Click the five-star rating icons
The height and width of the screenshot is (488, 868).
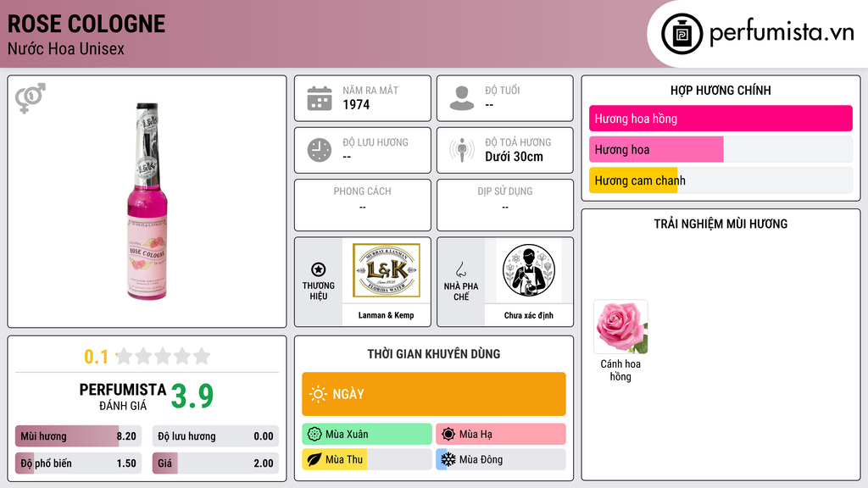tap(163, 356)
